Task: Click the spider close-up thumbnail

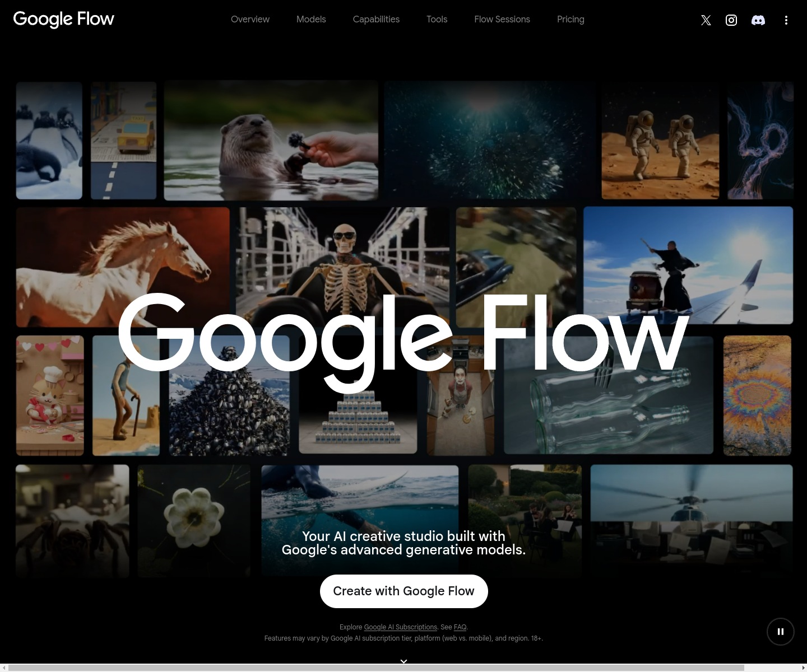Action: pyautogui.click(x=72, y=521)
